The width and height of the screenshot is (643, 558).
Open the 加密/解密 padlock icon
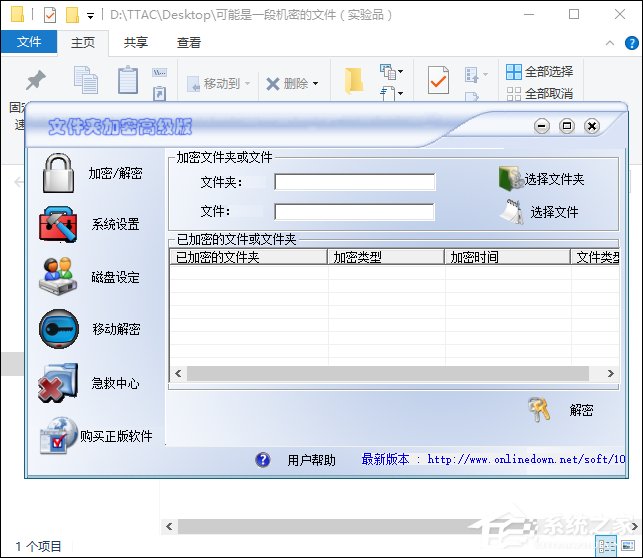pos(59,173)
